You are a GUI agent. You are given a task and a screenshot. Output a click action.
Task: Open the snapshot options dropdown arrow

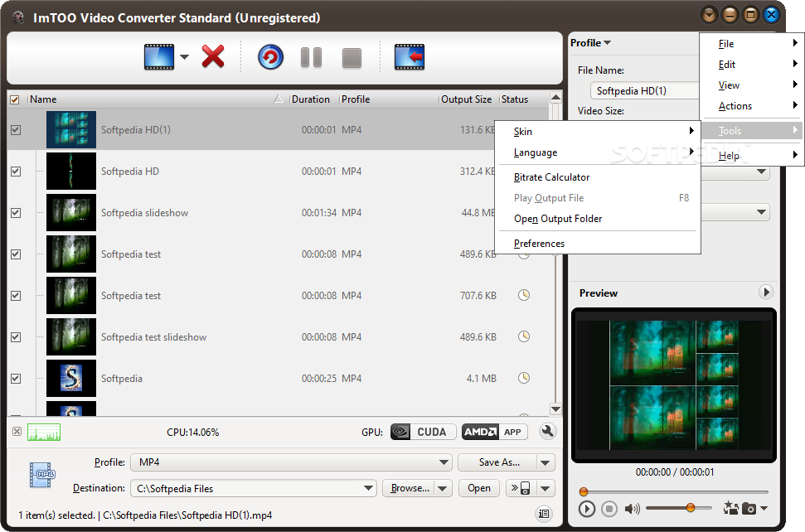coord(764,509)
